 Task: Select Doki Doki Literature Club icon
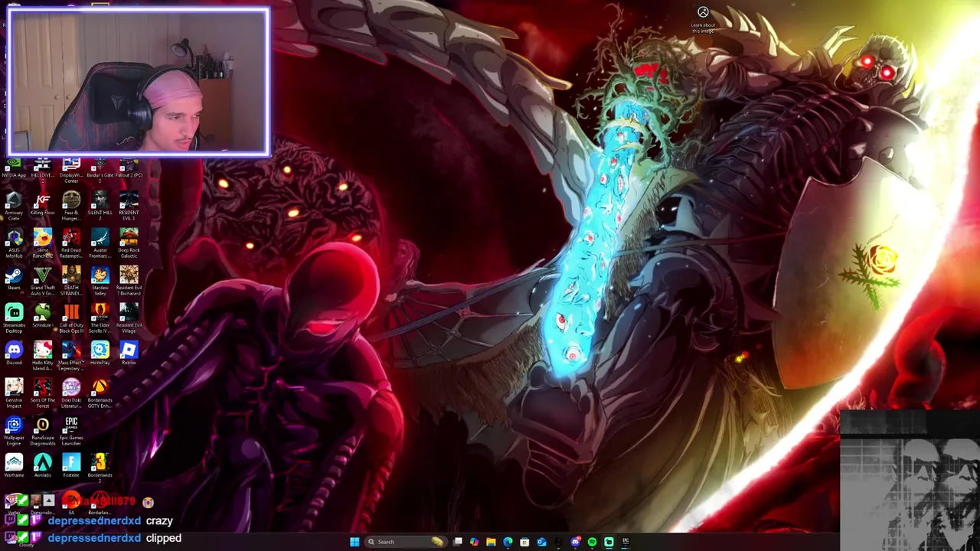coord(71,393)
